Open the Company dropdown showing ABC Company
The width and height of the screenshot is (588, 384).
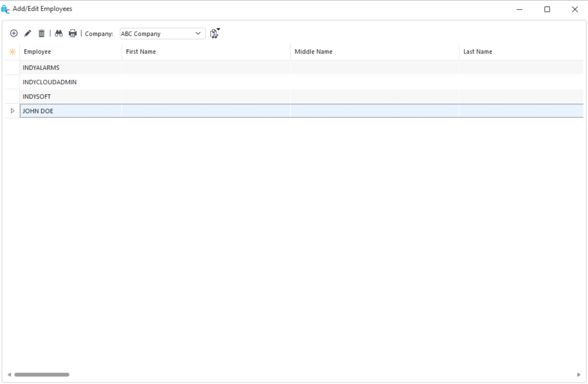click(x=162, y=34)
